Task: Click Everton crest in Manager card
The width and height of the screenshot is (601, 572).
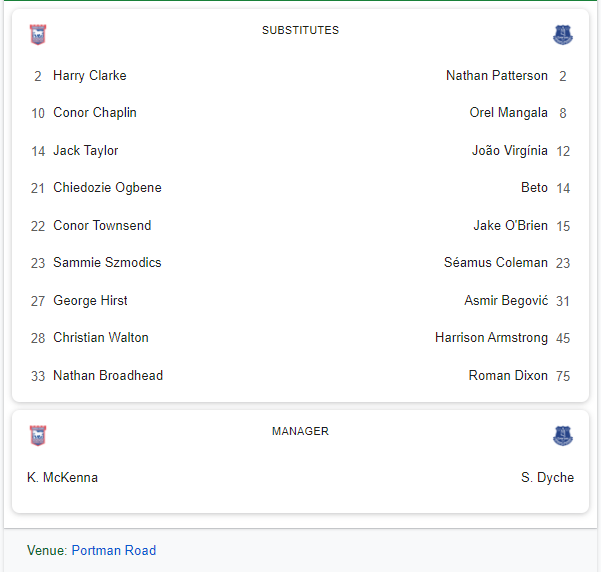Action: point(563,436)
